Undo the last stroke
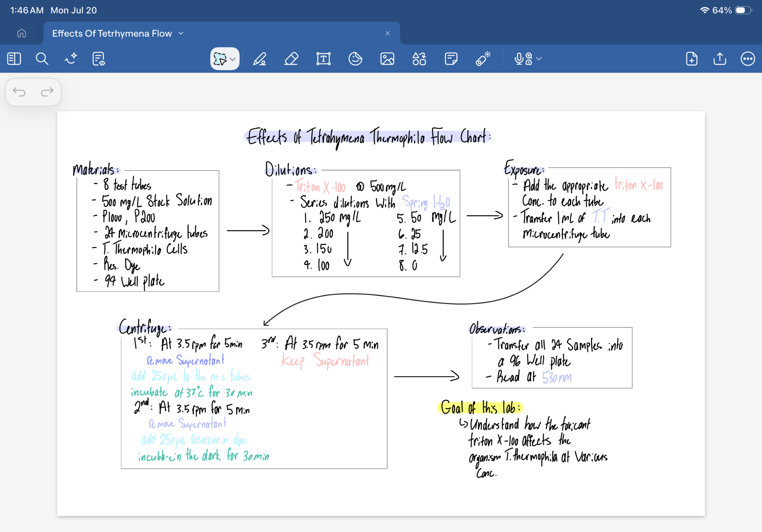The width and height of the screenshot is (762, 532). click(x=19, y=92)
